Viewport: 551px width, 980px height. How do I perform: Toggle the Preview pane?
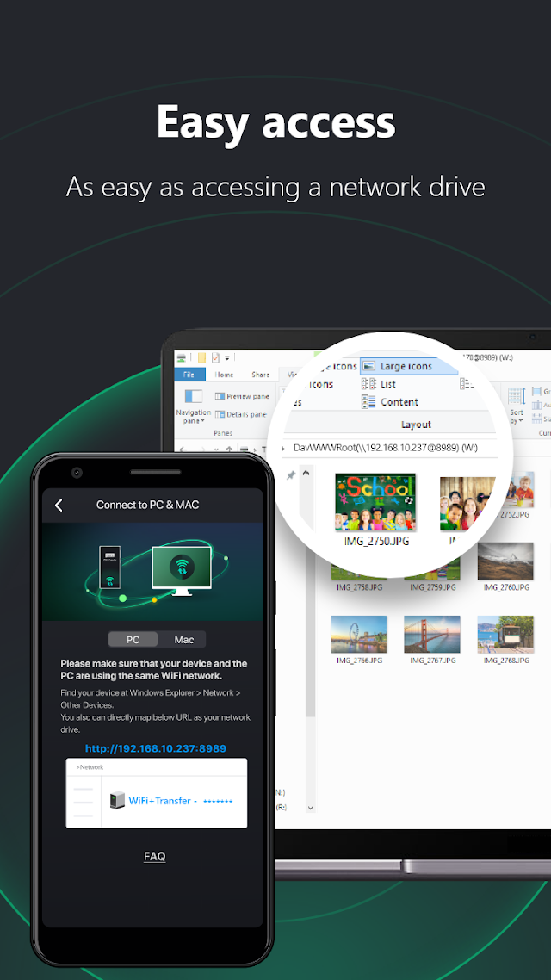pos(242,396)
